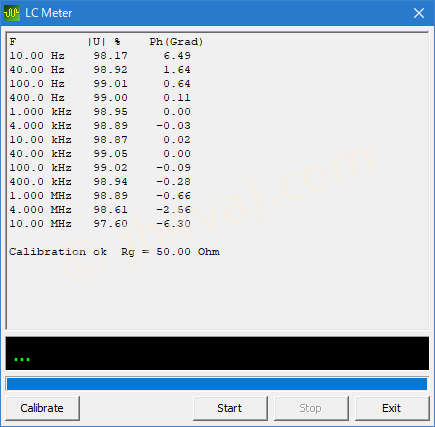Click the LC Meter title bar text

click(x=49, y=13)
